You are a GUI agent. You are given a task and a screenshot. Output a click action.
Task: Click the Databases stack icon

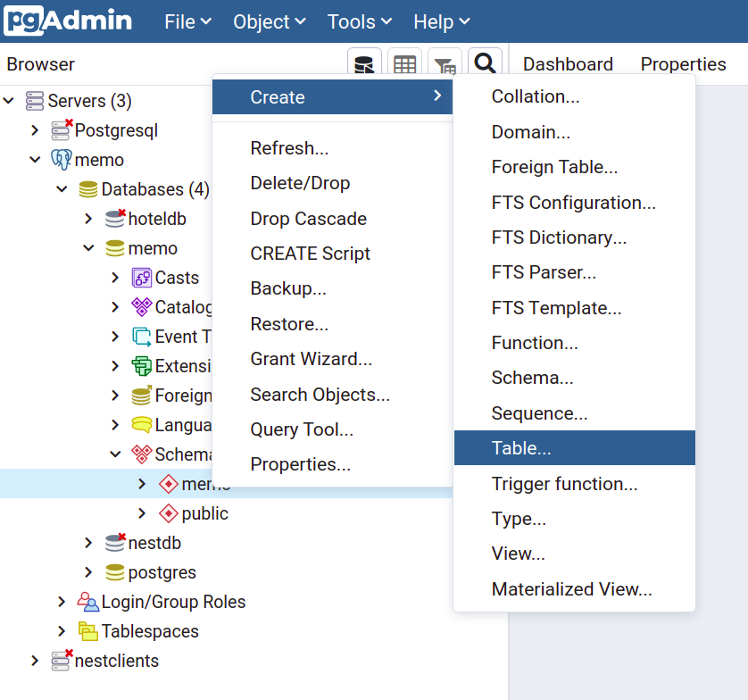88,189
